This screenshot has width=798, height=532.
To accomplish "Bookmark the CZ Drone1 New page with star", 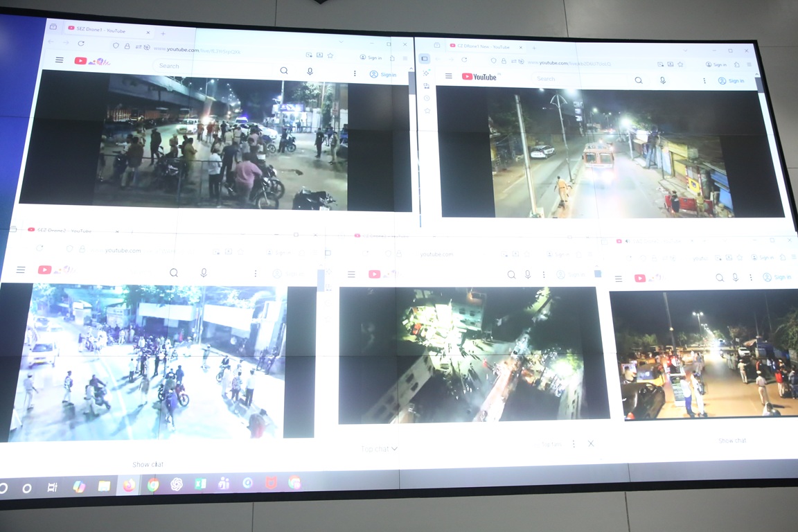I will [680, 64].
